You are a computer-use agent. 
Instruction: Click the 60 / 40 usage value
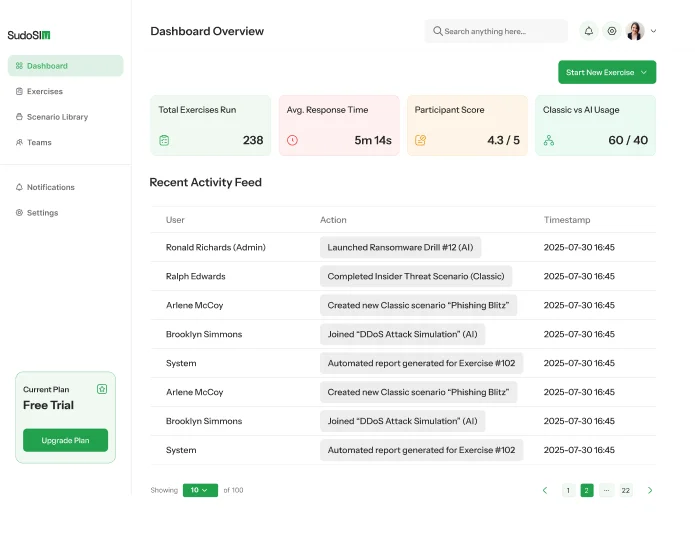pos(628,140)
